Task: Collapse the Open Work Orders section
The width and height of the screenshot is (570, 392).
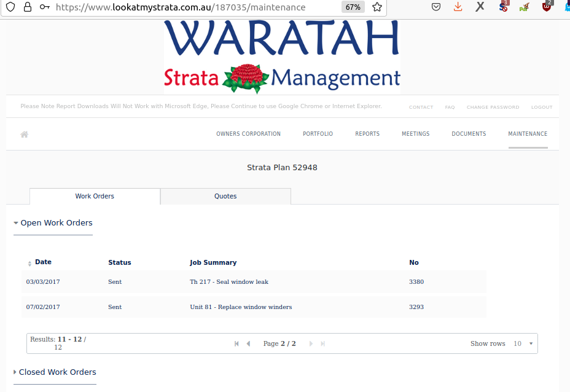Action: click(53, 223)
